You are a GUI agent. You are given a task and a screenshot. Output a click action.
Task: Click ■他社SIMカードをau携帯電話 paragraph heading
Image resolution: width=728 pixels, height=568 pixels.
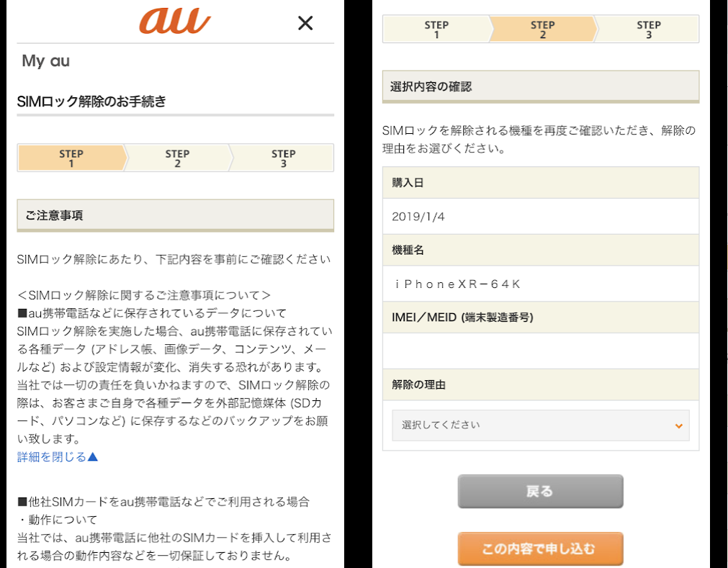coord(163,502)
